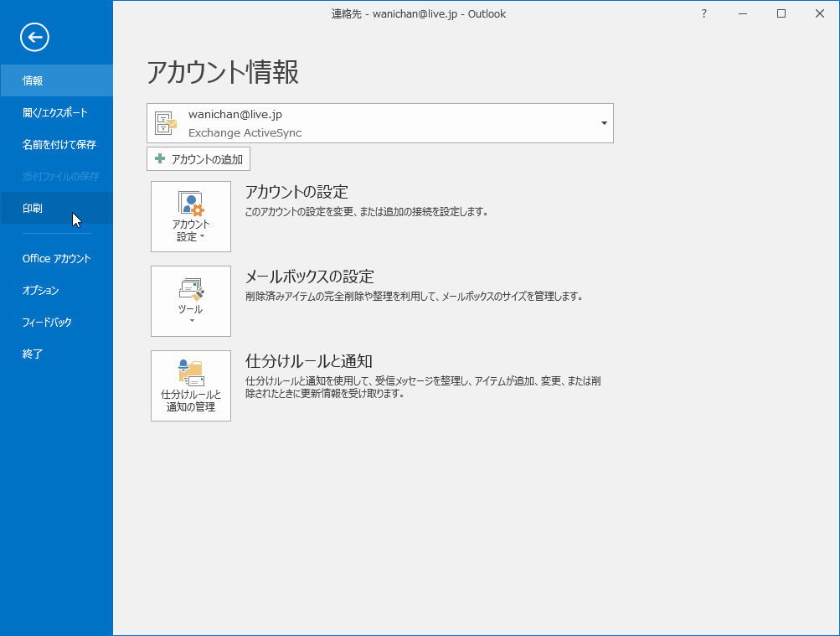Screen dimensions: 840x636
Task: Click the back arrow circle icon
Action: (x=35, y=37)
